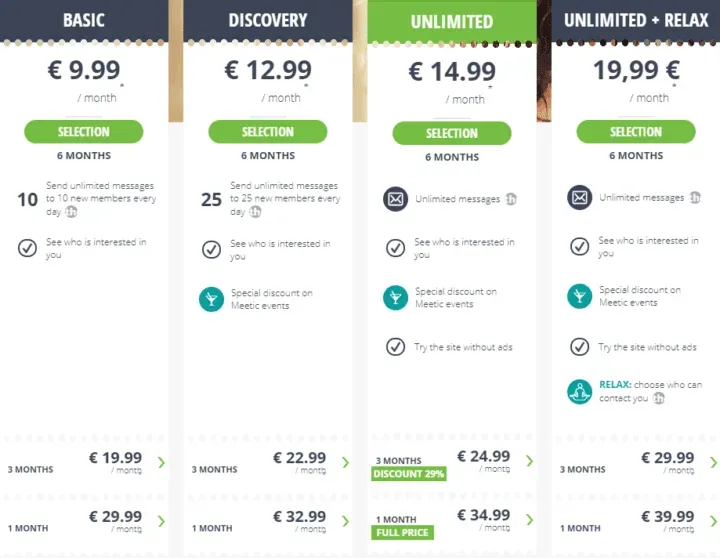Click the Relax meditation icon

[x=579, y=391]
